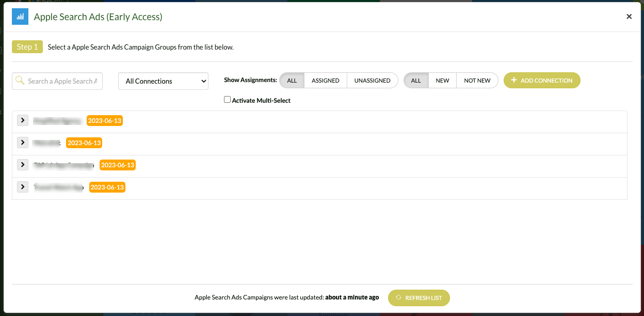
Task: Click the 'about a minute ago' timestamp
Action: (x=352, y=297)
